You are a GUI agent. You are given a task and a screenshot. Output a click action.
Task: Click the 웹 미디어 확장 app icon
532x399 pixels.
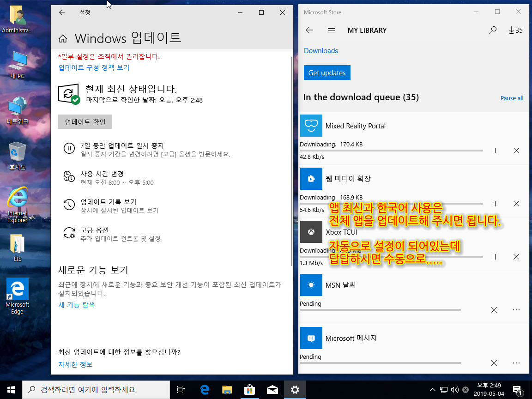(x=311, y=178)
